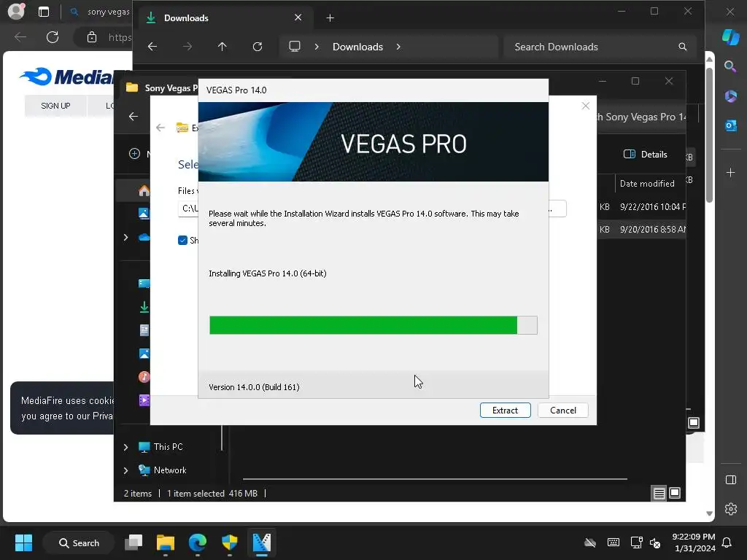This screenshot has width=747, height=560.
Task: Open Gallery icon in navigation pane
Action: tap(144, 214)
